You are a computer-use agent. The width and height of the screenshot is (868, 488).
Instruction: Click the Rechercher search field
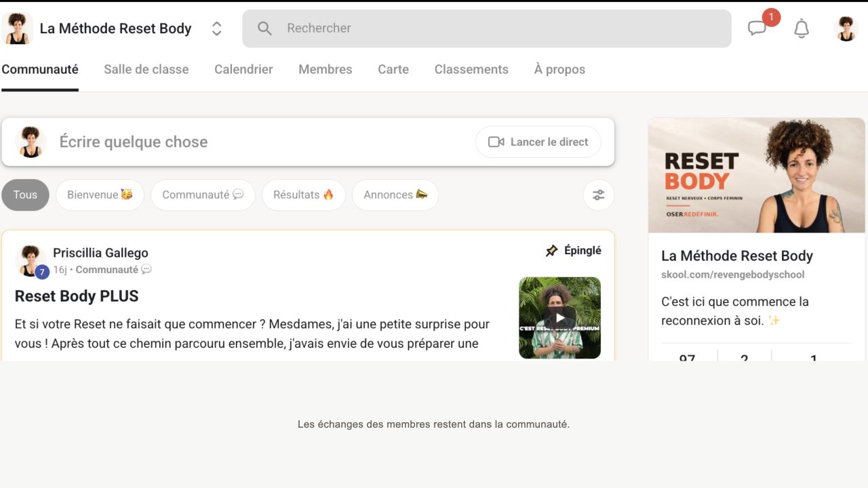(487, 28)
